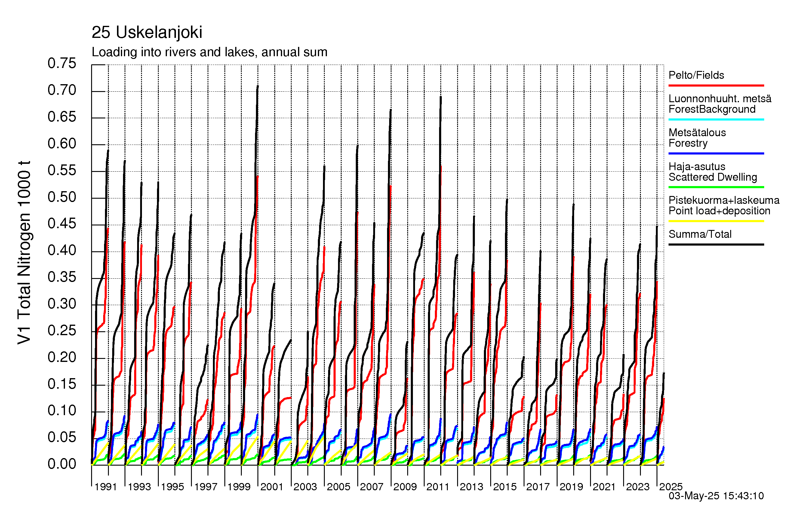
Task: Click the y-axis value 0.45
Action: pos(62,223)
